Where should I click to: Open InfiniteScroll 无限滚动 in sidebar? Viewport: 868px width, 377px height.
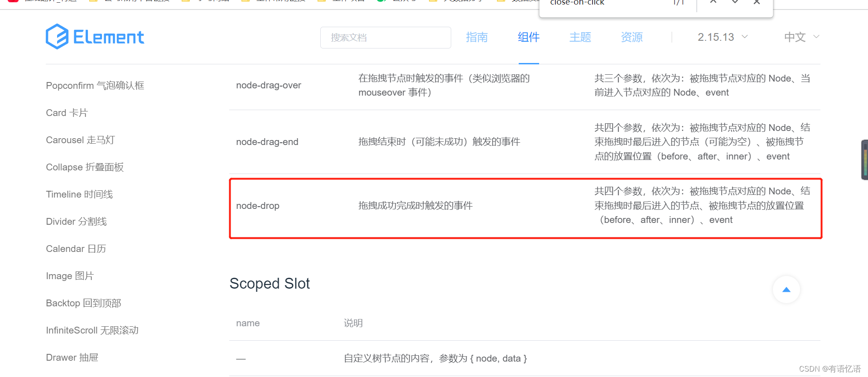coord(92,330)
